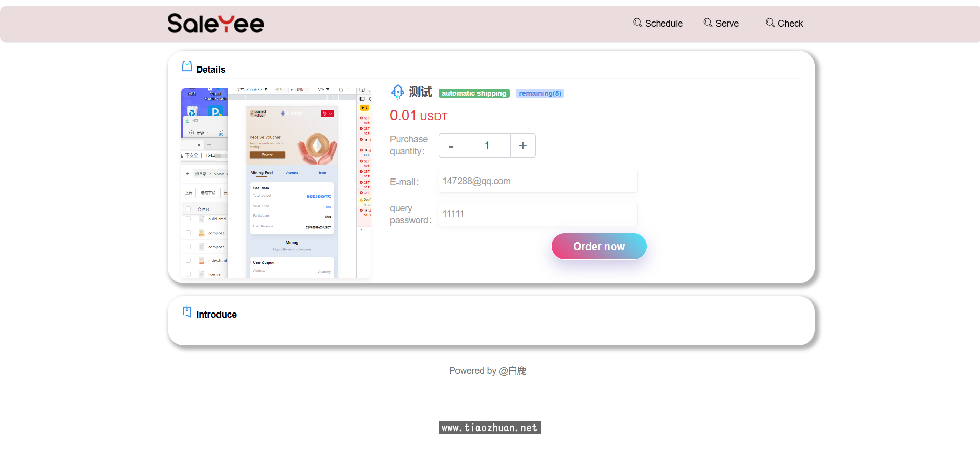Image resolution: width=980 pixels, height=470 pixels.
Task: Select the query password input field
Action: (x=537, y=214)
